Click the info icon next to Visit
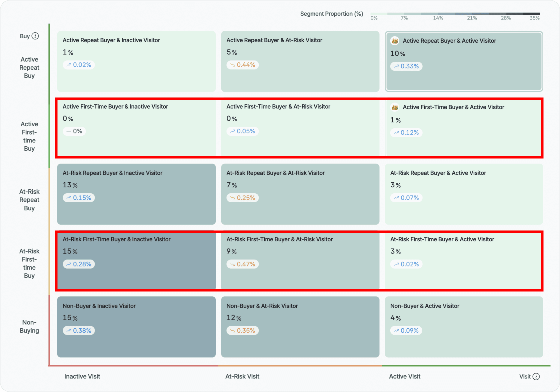Viewport: 560px width, 392px height. (536, 376)
